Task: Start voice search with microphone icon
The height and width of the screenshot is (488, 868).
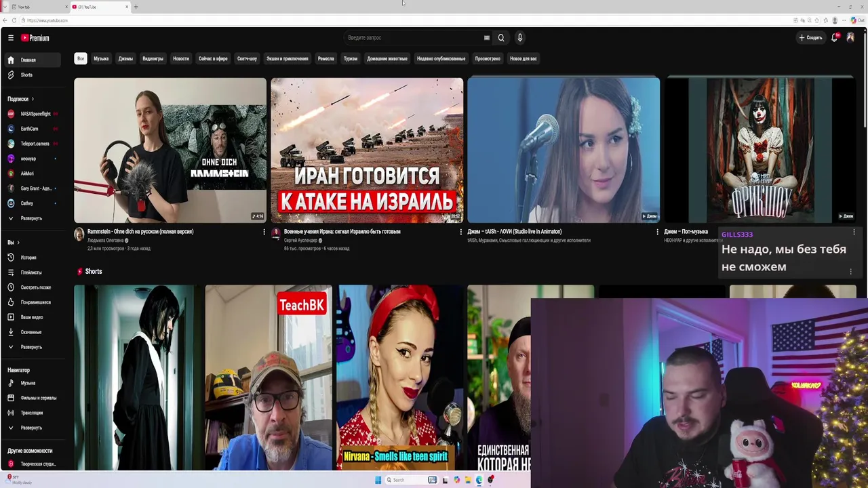Action: point(519,38)
